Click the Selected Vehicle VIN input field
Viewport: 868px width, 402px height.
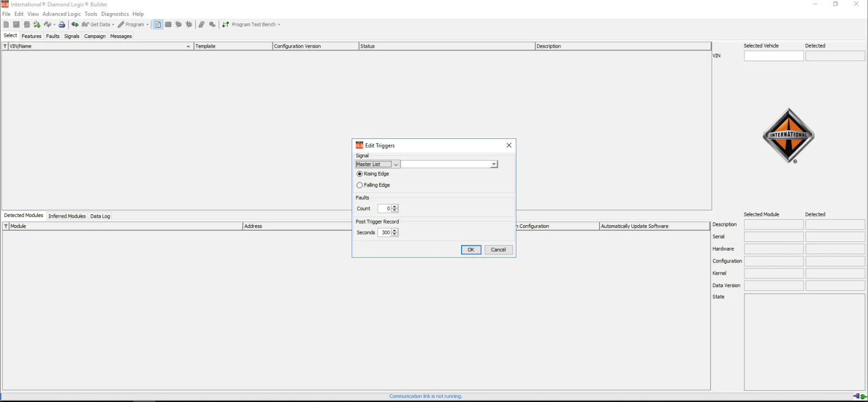click(x=774, y=56)
